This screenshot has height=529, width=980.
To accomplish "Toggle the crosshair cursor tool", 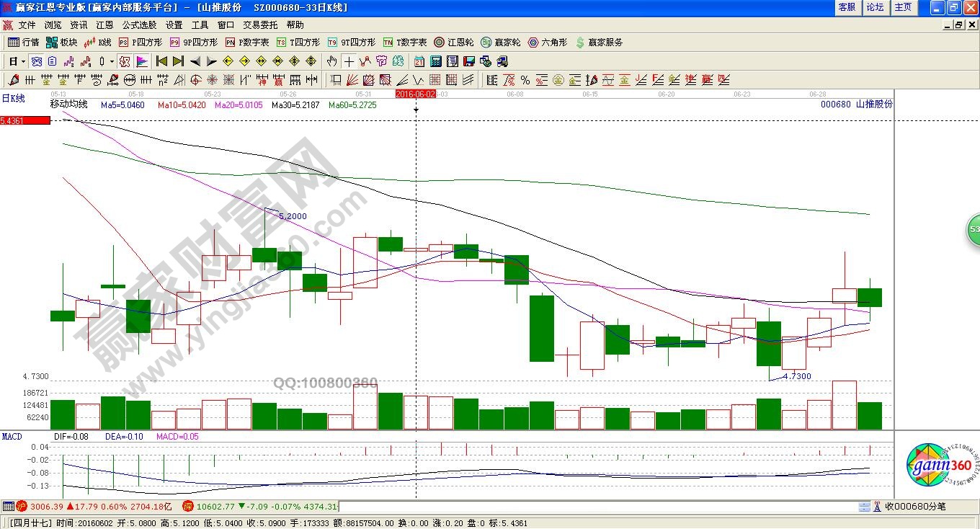I will tap(349, 61).
